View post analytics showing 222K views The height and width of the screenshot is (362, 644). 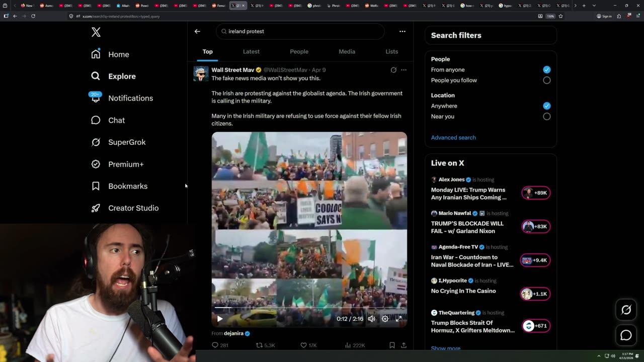(355, 345)
